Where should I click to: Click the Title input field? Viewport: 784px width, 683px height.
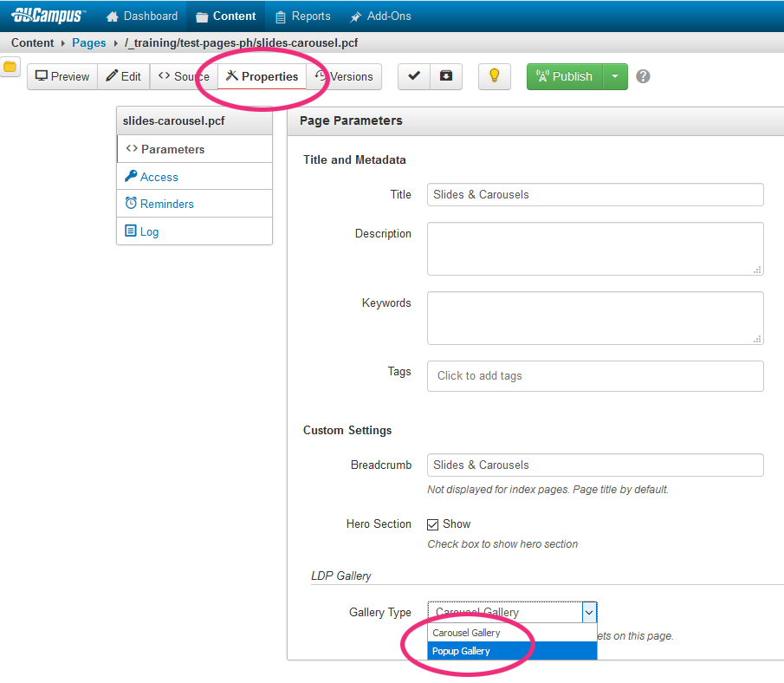click(x=595, y=195)
